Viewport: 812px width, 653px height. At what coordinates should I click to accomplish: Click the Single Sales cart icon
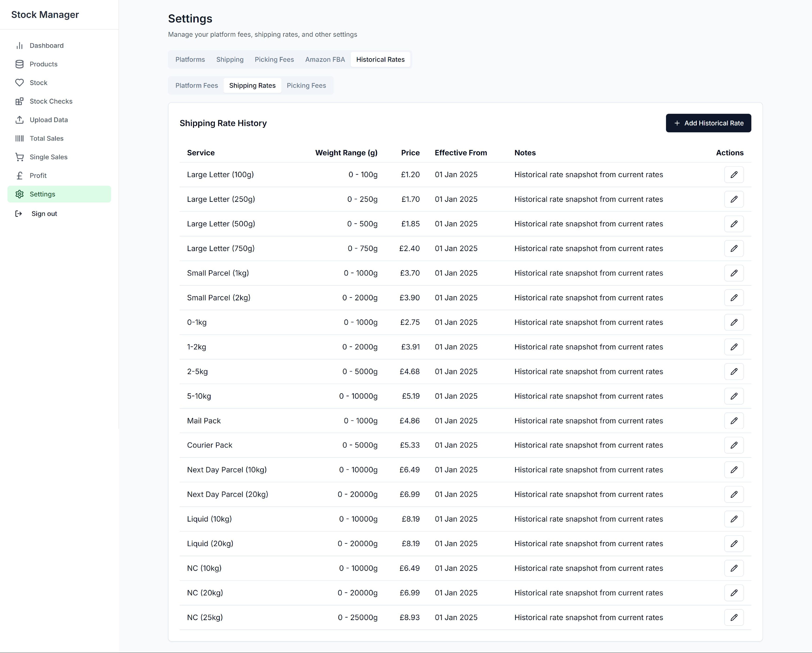20,157
